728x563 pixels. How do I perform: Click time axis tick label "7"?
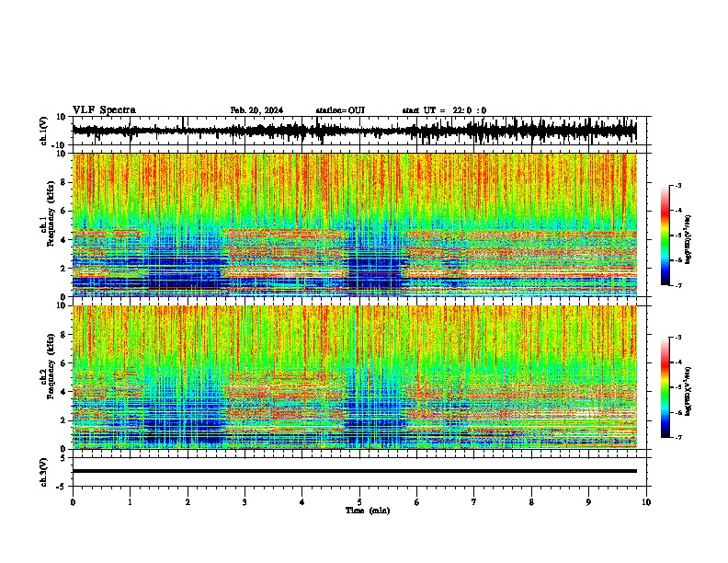click(474, 502)
